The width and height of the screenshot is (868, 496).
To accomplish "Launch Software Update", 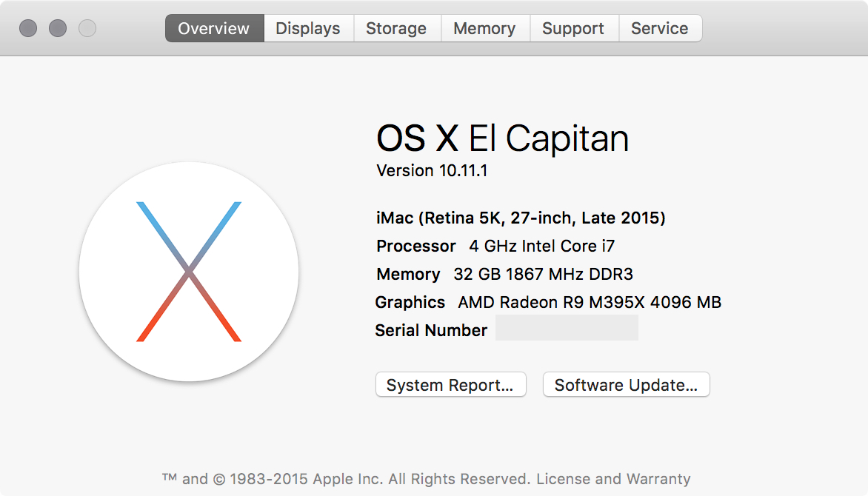I will point(626,385).
